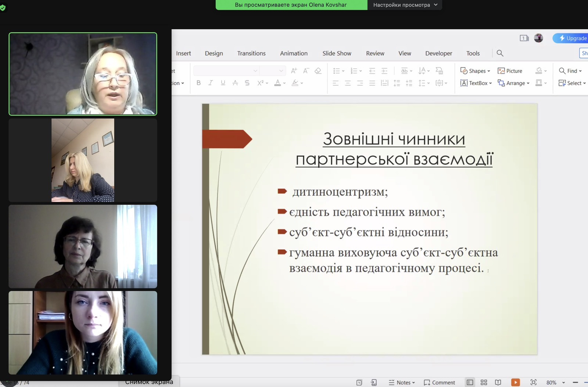Open the search magnifier in ribbon

click(x=500, y=53)
